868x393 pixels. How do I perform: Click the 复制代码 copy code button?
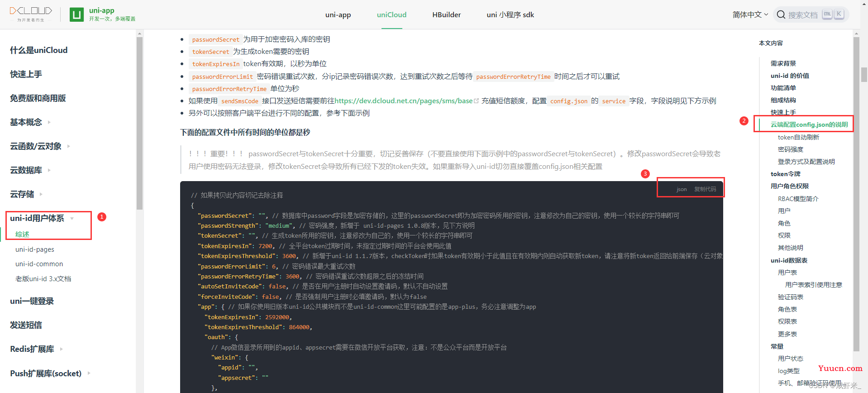pyautogui.click(x=705, y=189)
